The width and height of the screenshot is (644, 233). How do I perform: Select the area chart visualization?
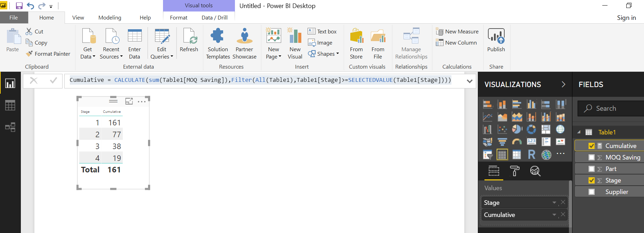click(x=502, y=117)
